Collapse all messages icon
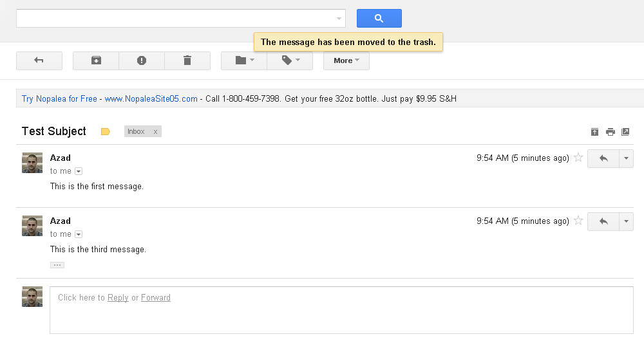Viewport: 644px width, 341px height. [594, 132]
